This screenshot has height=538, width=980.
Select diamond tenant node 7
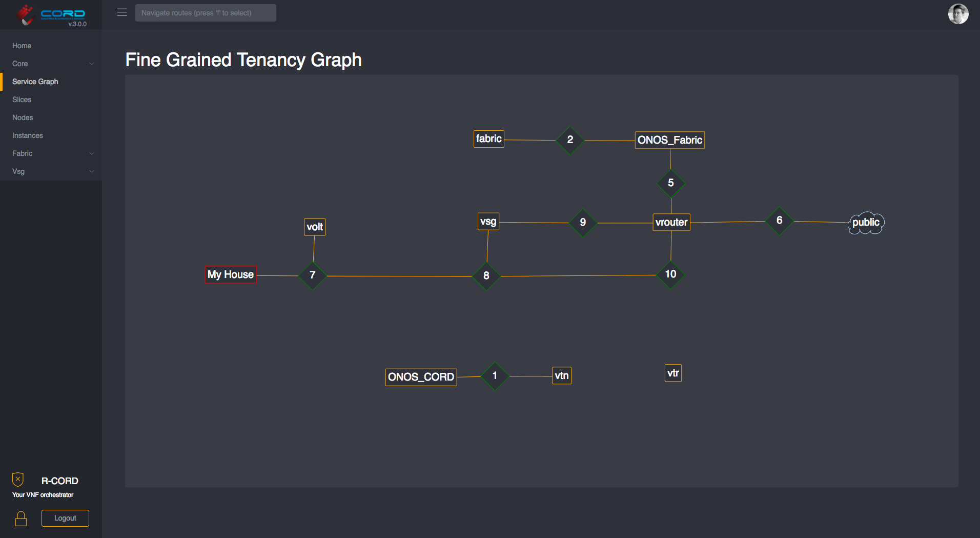click(x=312, y=275)
